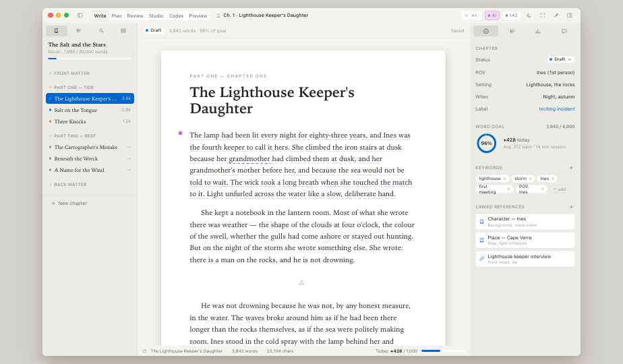Open the sidebar search icon

pos(101,30)
